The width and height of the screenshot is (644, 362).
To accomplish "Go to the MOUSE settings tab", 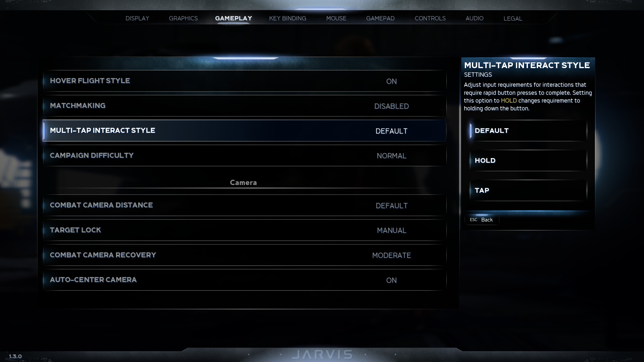I will [336, 18].
